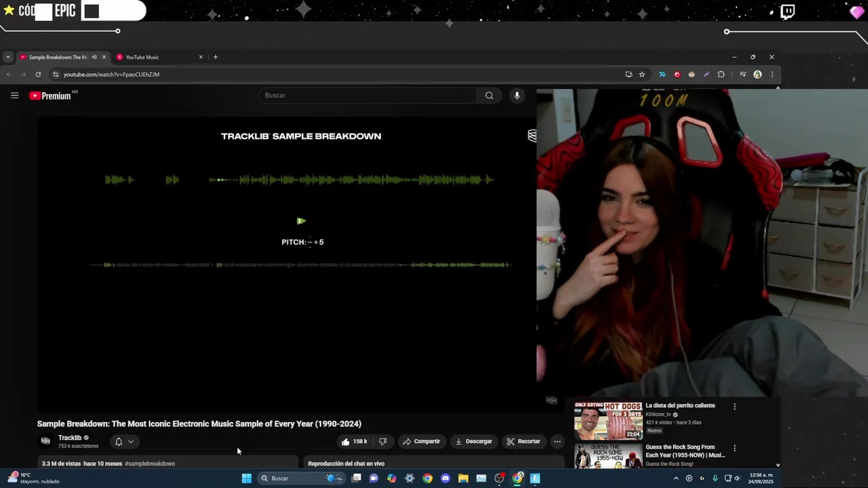Mute the Sample Breakdown tab audio icon
This screenshot has height=488, width=868.
pos(94,57)
